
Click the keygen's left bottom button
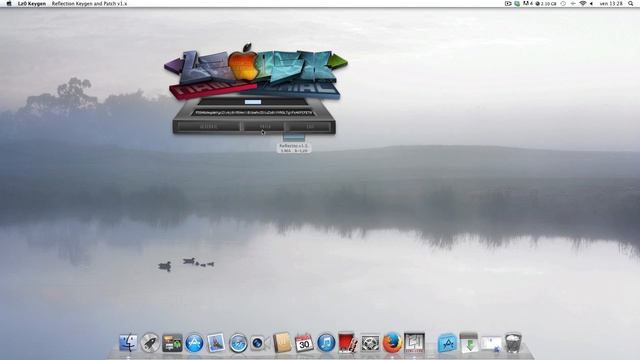click(209, 127)
